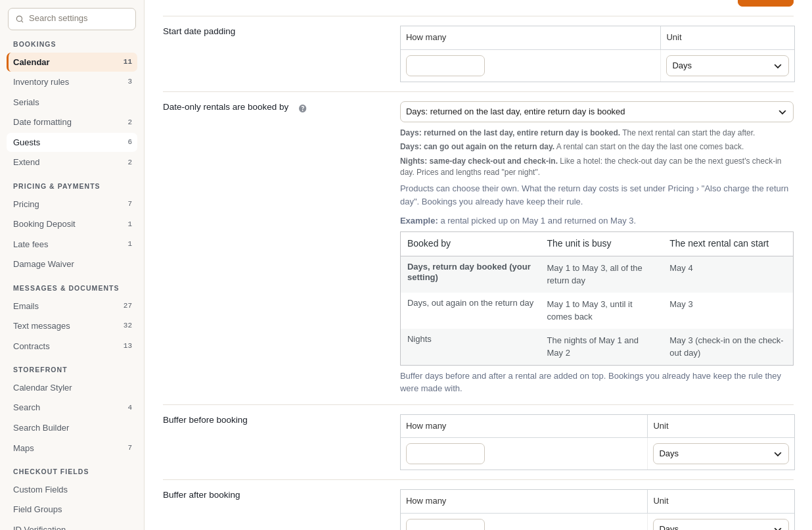The image size is (812, 530).
Task: Click the orange button at top right
Action: coord(765,3)
